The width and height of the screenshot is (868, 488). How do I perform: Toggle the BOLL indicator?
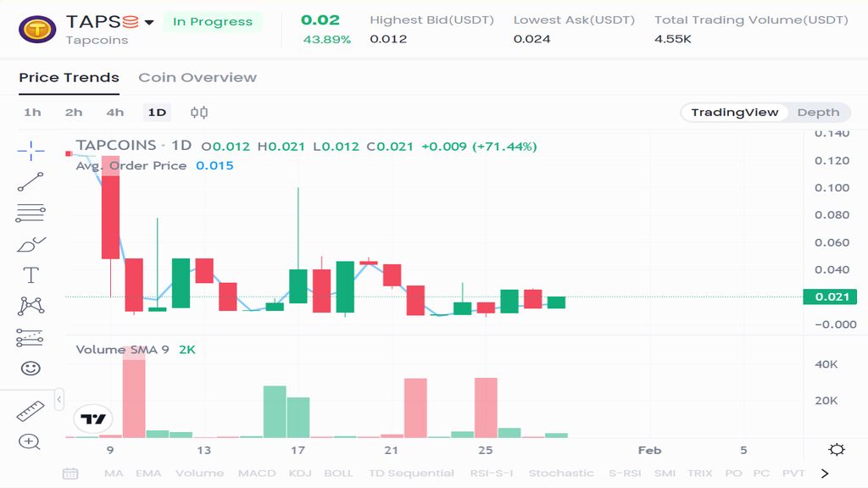pyautogui.click(x=338, y=474)
